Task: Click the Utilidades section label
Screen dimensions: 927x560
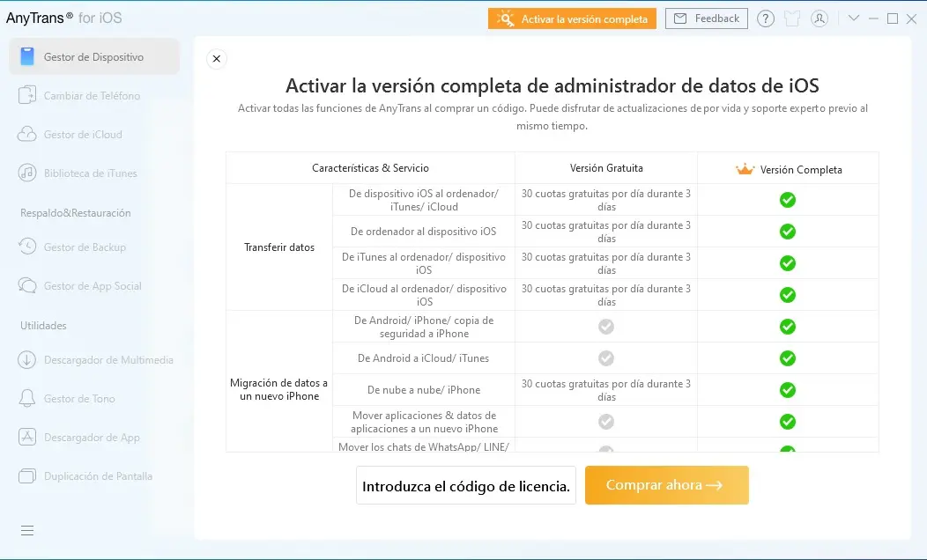Action: (43, 326)
